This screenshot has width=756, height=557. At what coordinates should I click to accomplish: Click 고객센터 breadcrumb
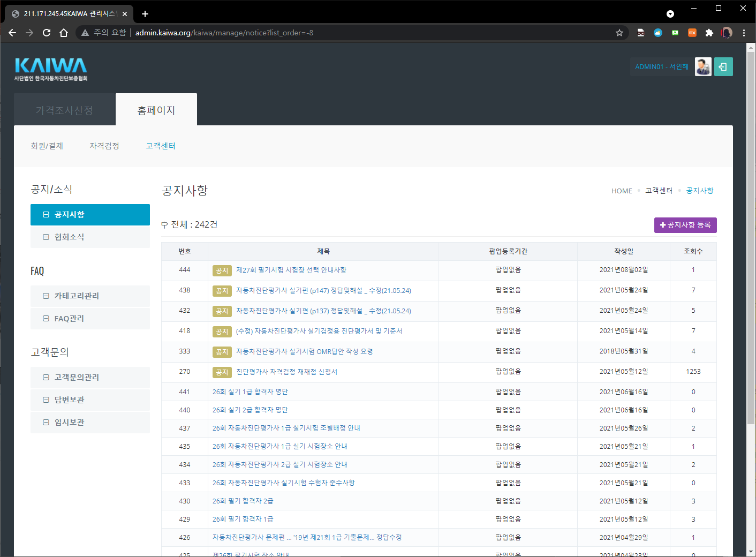[x=659, y=191]
